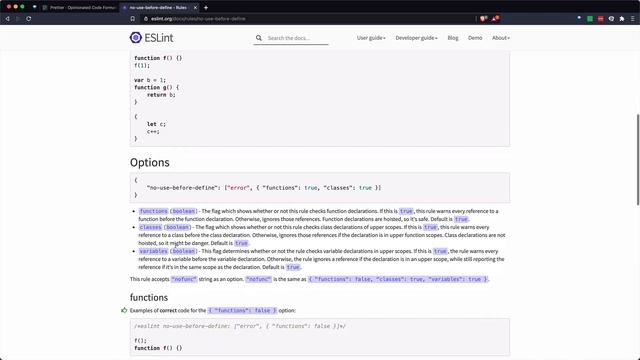Reload the page with the refresh icon

coord(29,18)
